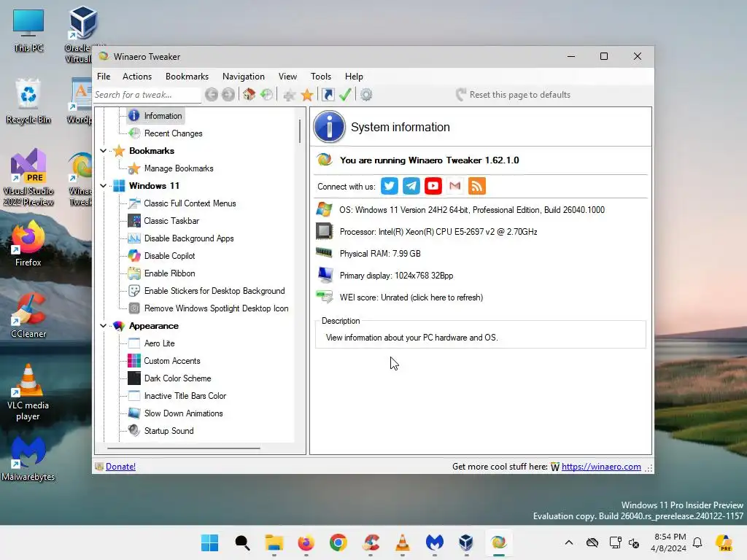Open File Explorer from the taskbar
This screenshot has width=747, height=560.
pos(274,542)
